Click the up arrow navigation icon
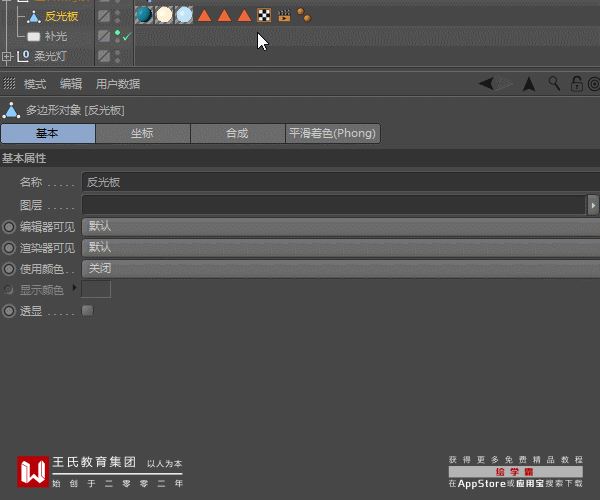 coord(529,84)
